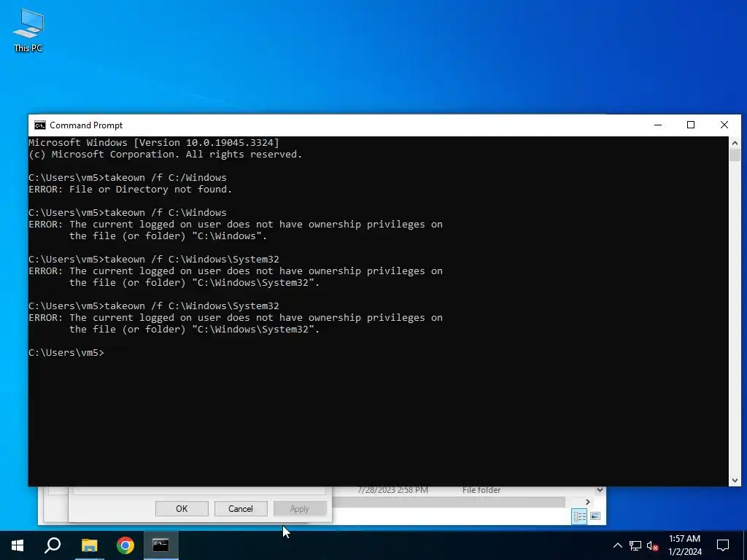Click OK in the dialog behind
Image resolution: width=747 pixels, height=560 pixels.
tap(182, 508)
